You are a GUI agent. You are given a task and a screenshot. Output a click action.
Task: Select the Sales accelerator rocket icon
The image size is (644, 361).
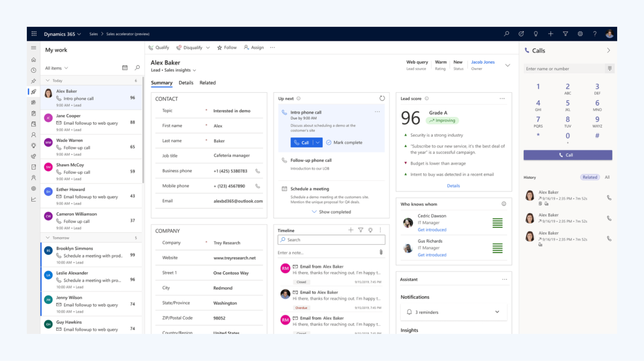tap(34, 92)
